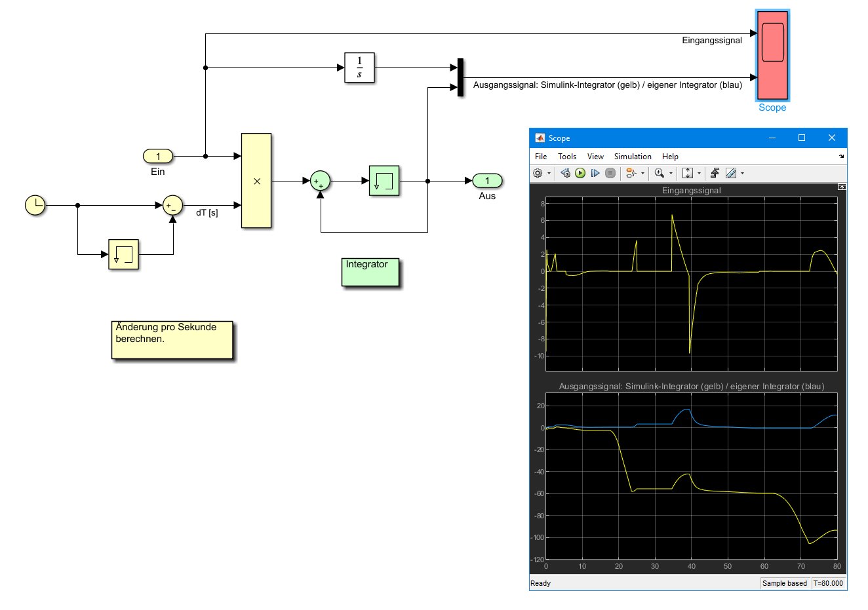Open the measurements dropdown arrow
Image resolution: width=868 pixels, height=610 pixels.
[x=742, y=174]
